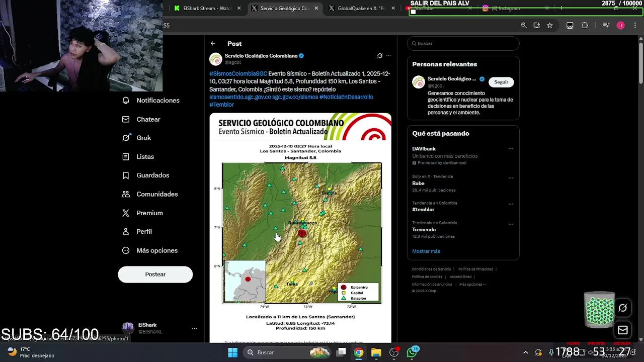Switch to the GlobalQuake en X tab
Screen dimensions: 644x362
tap(361, 8)
